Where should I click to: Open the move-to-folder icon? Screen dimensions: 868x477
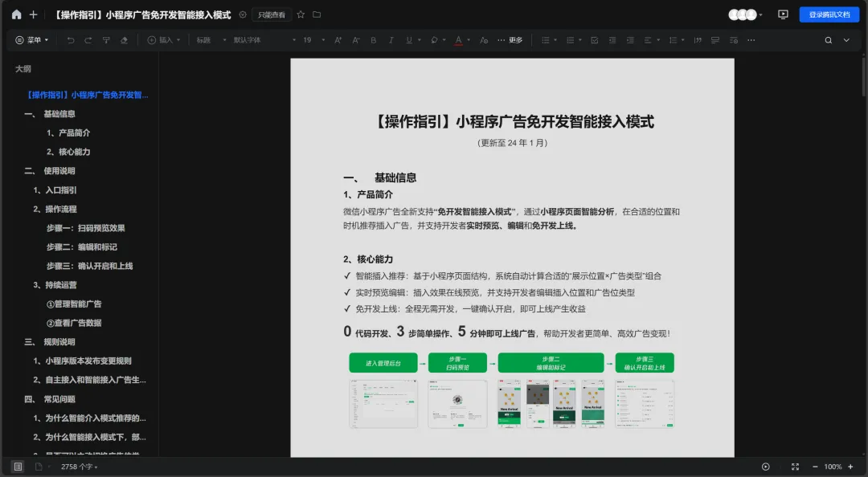pos(317,14)
